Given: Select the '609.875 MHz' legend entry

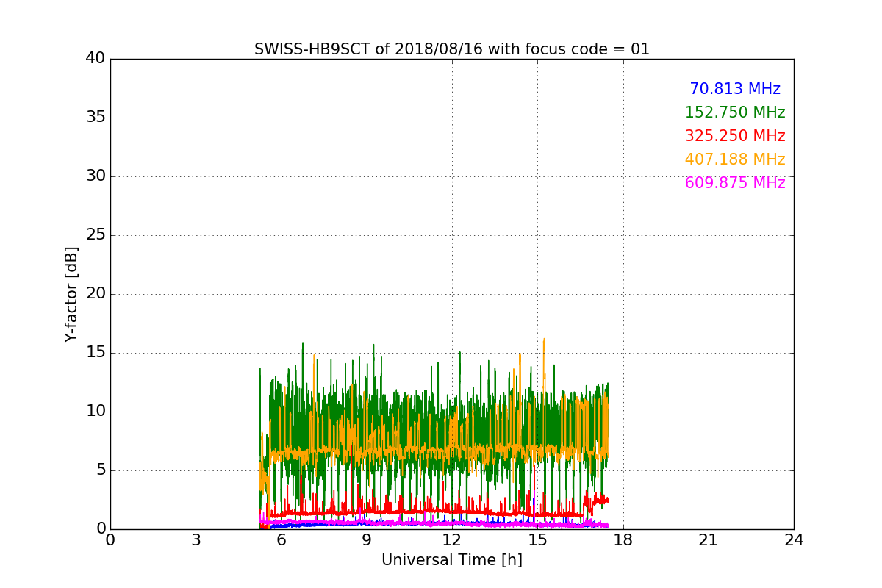Looking at the screenshot, I should pyautogui.click(x=735, y=183).
